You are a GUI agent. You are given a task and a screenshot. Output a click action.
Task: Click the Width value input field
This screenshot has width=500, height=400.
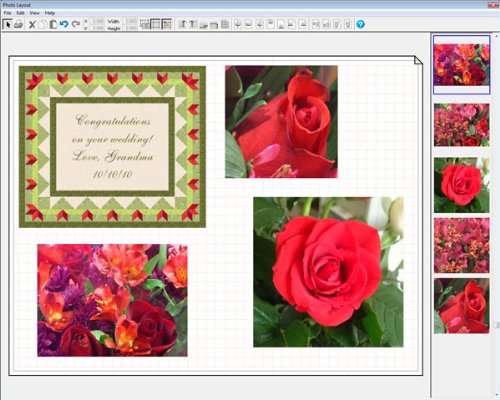(131, 21)
